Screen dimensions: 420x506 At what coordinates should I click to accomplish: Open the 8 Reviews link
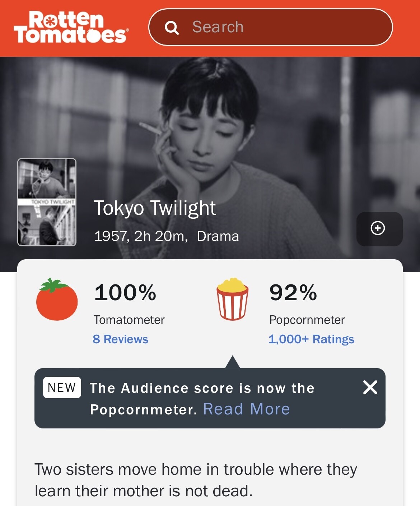(120, 339)
